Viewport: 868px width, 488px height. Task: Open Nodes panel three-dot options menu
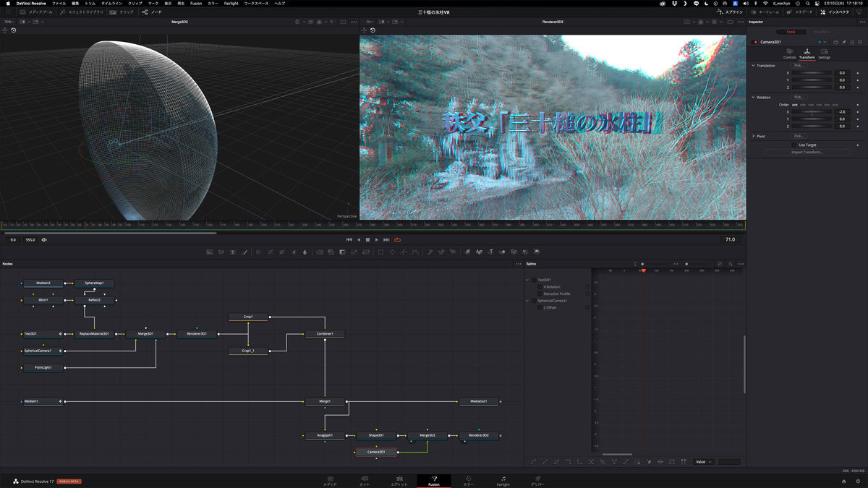point(517,264)
